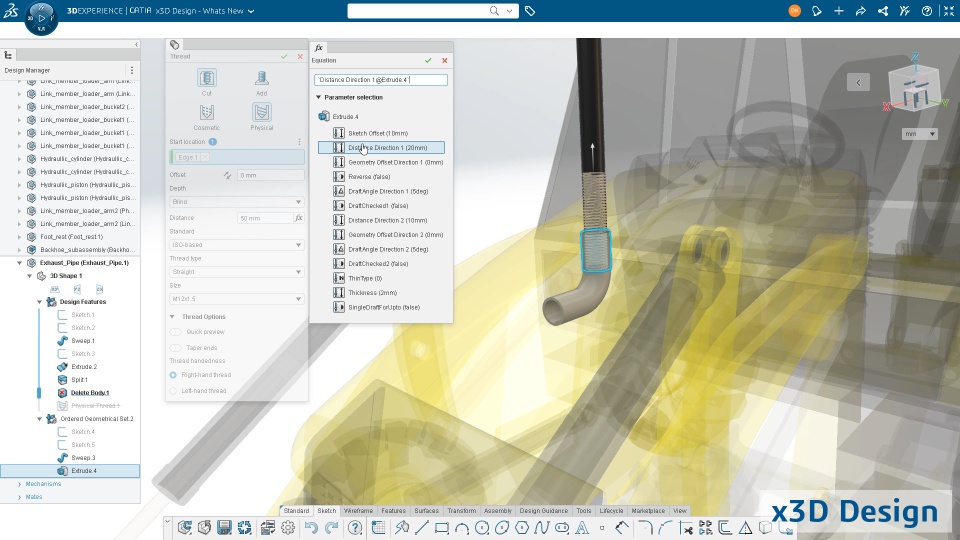Viewport: 960px width, 540px height.
Task: Select the Add thread type icon
Action: 261,78
